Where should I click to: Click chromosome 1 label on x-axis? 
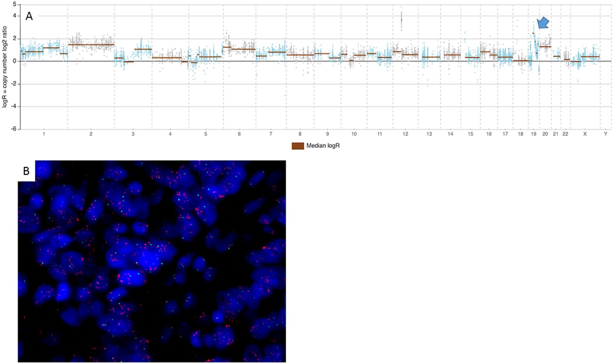click(44, 134)
